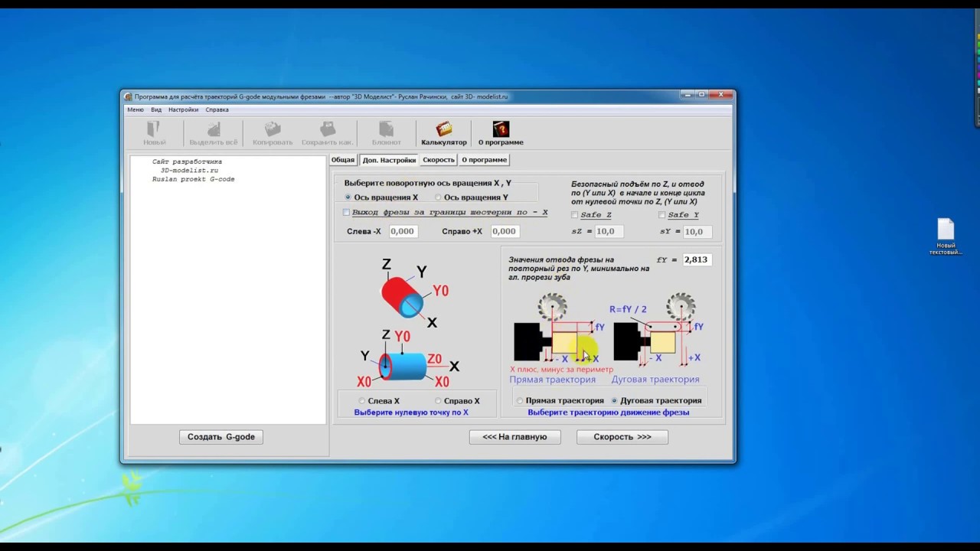Click the Сохранить как toolbar icon

(x=327, y=133)
